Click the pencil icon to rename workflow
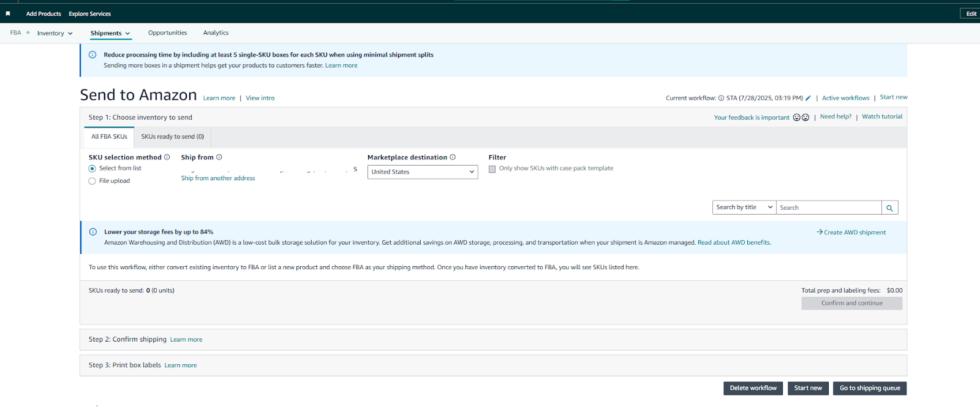980x409 pixels. (x=808, y=98)
